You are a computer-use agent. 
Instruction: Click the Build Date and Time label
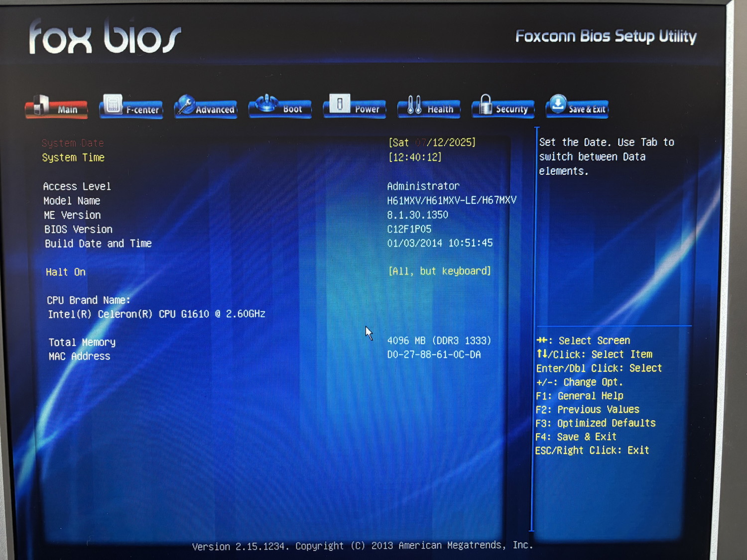[98, 243]
